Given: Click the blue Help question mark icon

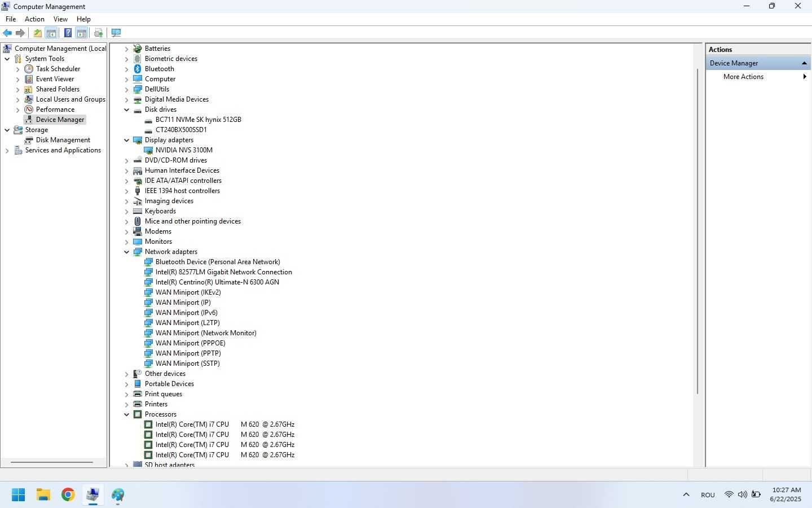Looking at the screenshot, I should tap(68, 33).
